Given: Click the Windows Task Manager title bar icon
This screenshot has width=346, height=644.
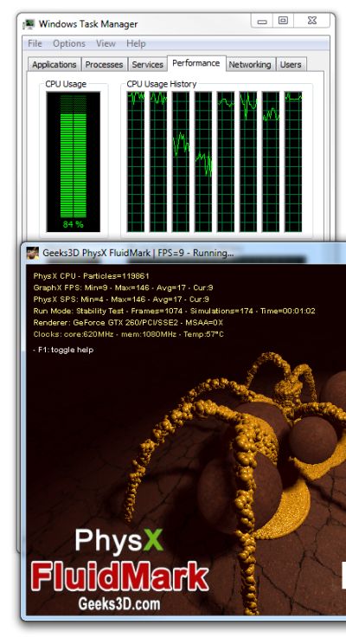Looking at the screenshot, I should [29, 24].
